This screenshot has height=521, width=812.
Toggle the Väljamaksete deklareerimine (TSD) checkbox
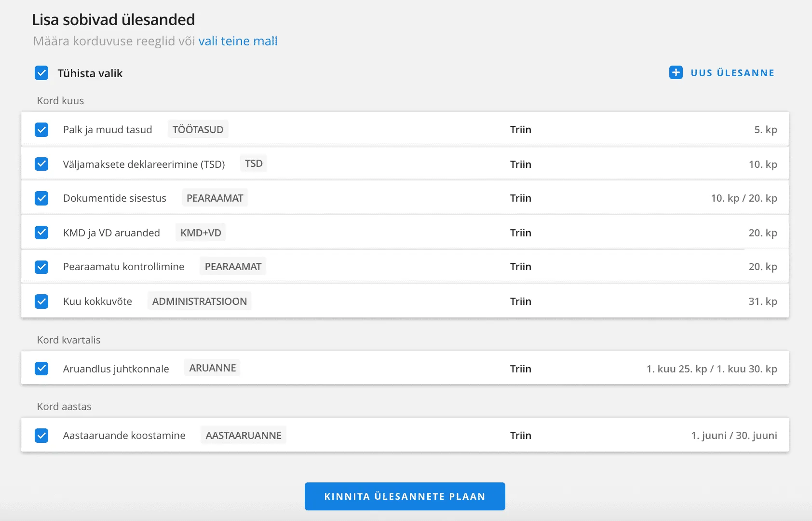pos(41,164)
